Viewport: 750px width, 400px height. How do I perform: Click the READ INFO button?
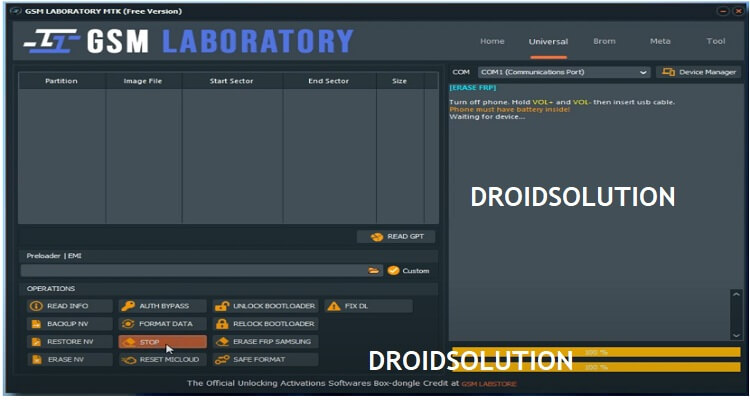pyautogui.click(x=70, y=306)
